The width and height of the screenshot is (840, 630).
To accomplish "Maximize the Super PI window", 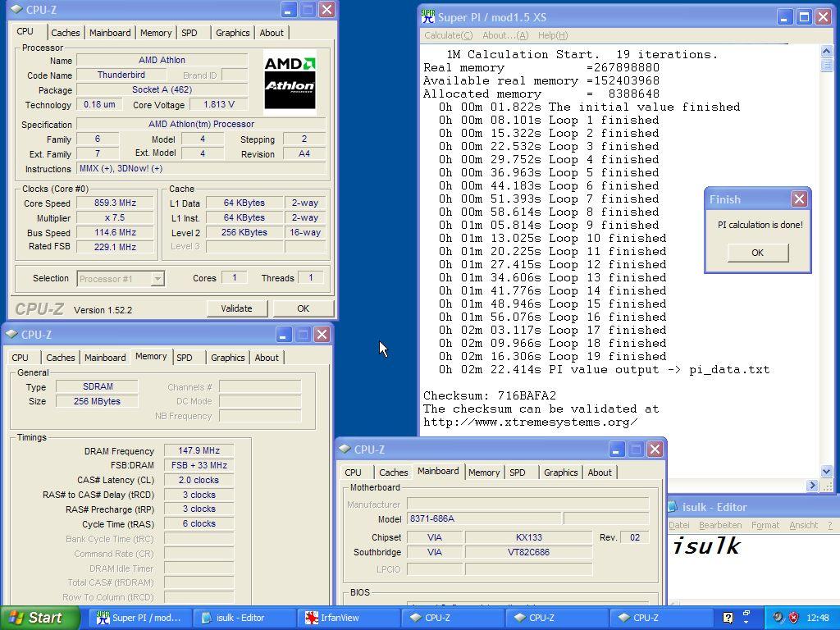I will tap(804, 17).
